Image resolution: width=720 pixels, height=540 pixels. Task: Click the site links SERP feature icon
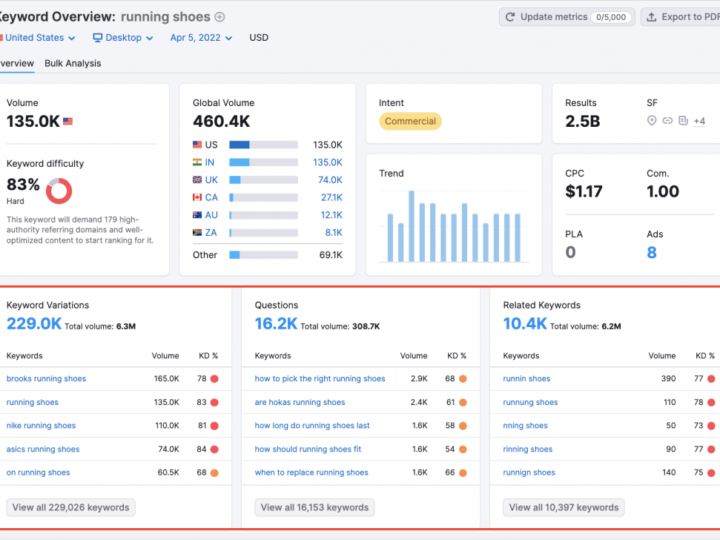668,121
